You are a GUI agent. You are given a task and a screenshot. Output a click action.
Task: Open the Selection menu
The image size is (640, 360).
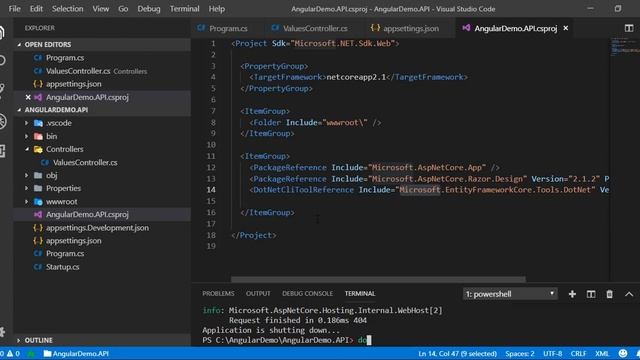(67, 9)
